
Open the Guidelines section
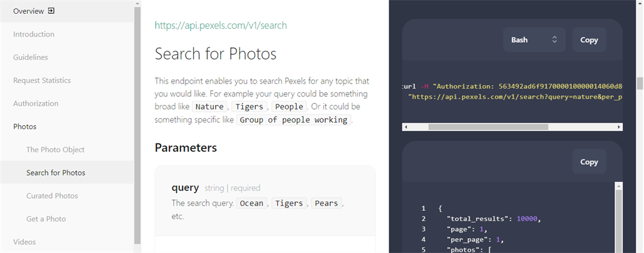coord(31,57)
